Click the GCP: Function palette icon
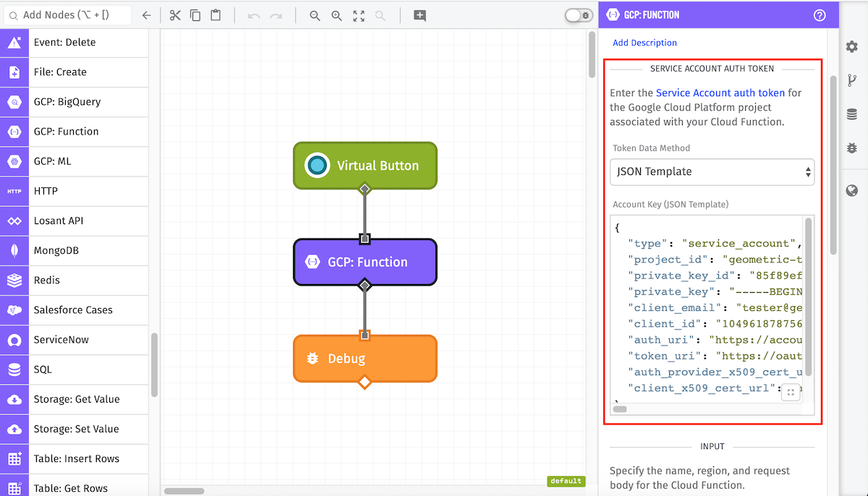Viewport: 868px width, 496px height. tap(14, 132)
